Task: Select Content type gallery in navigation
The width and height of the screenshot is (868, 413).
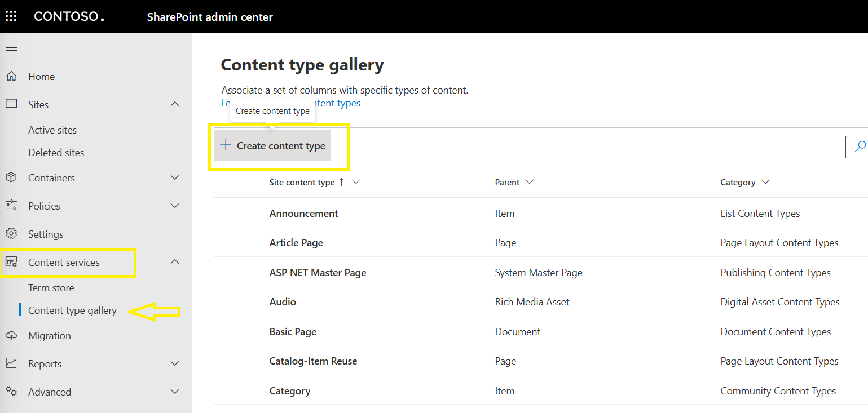Action: pos(72,310)
